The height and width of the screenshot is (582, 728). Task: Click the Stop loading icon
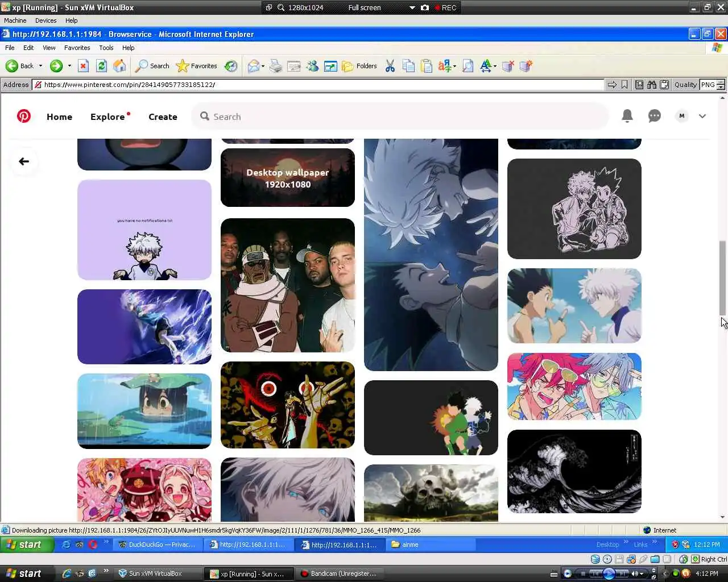(83, 66)
